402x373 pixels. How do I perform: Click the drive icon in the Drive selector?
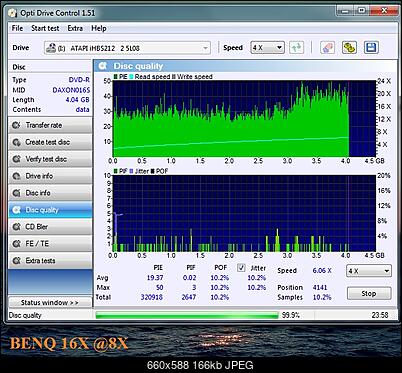[x=51, y=48]
